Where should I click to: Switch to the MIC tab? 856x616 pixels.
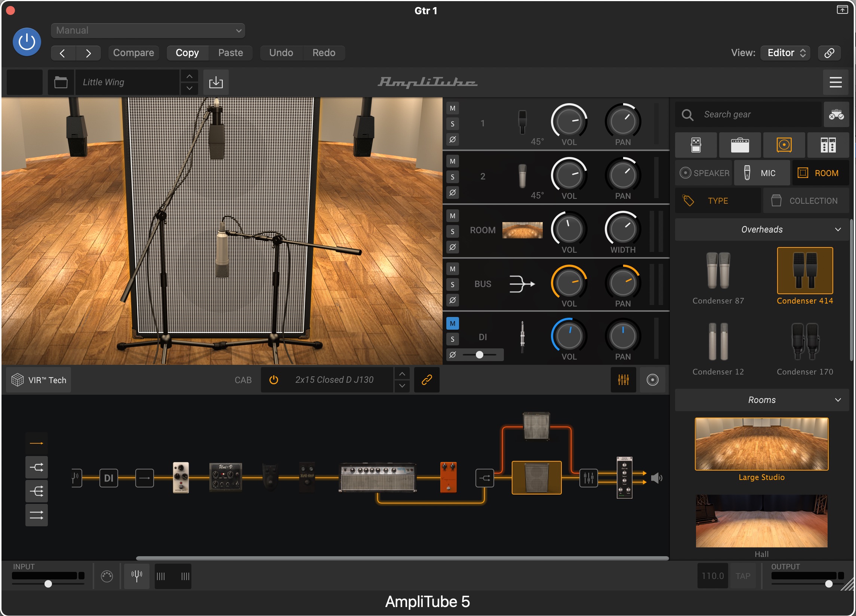tap(762, 173)
